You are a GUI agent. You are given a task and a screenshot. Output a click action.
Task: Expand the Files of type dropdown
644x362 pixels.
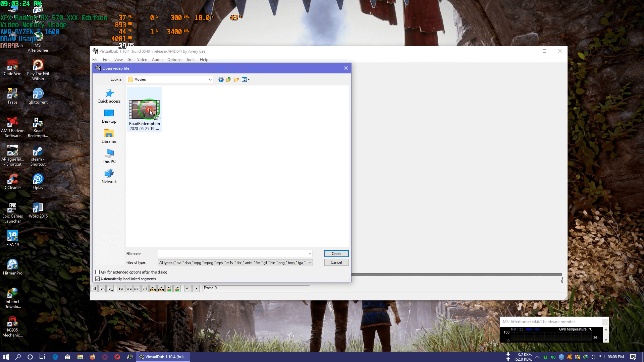pos(310,263)
